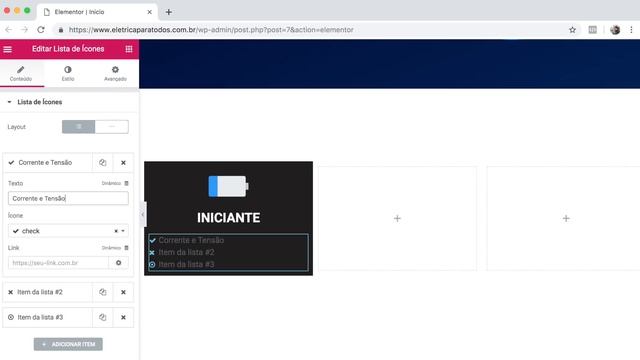Add widget to the middle empty column

tap(397, 218)
